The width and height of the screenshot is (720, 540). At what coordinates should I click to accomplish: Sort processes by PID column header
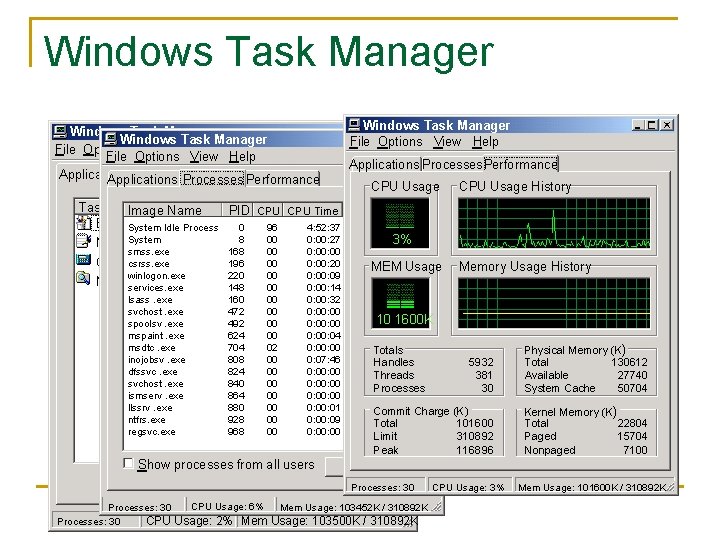coord(238,210)
